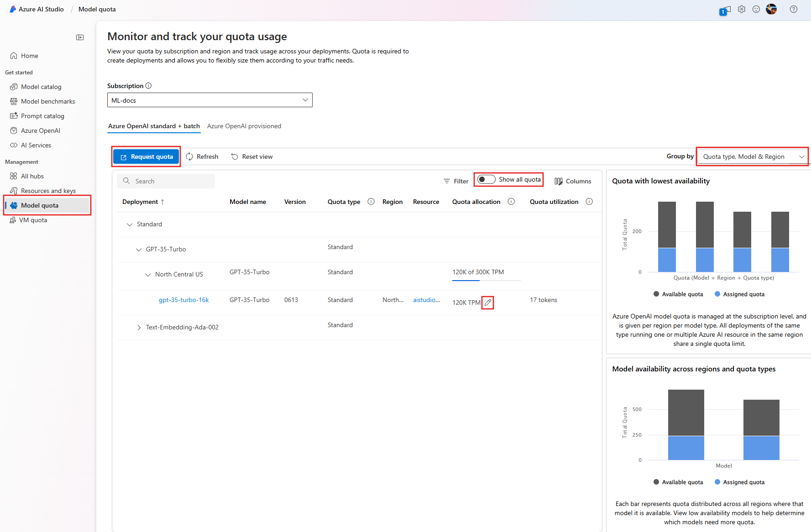Open the Group by dropdown
Viewport: 811px width, 532px height.
click(752, 156)
